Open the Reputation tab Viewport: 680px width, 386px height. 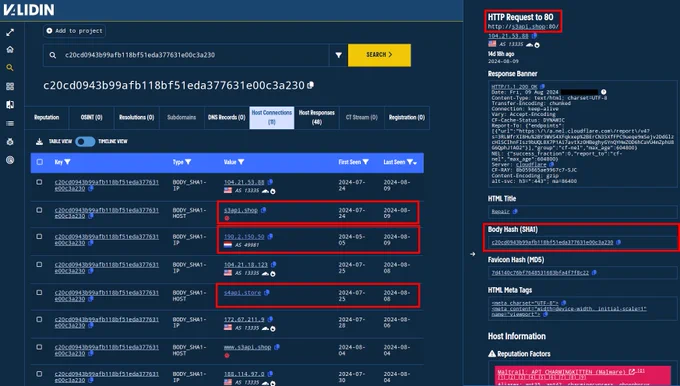coord(46,118)
